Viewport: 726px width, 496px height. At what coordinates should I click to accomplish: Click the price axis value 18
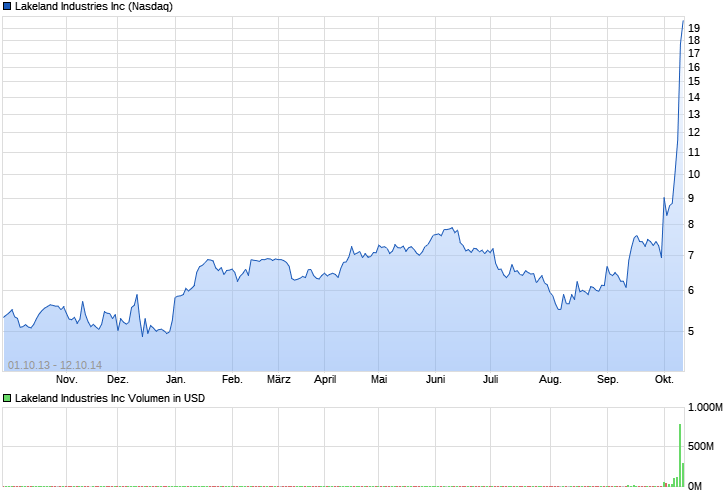694,41
